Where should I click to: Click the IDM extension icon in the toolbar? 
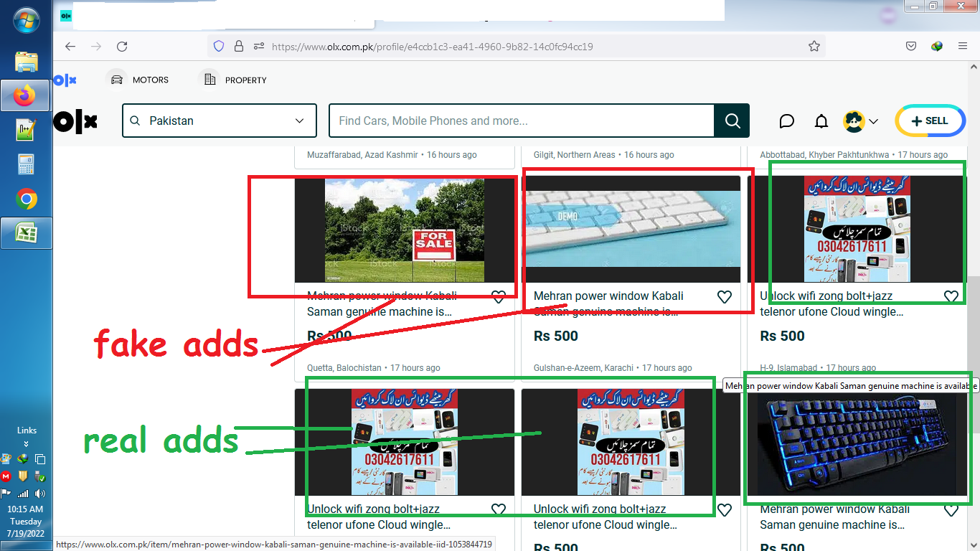pyautogui.click(x=937, y=47)
